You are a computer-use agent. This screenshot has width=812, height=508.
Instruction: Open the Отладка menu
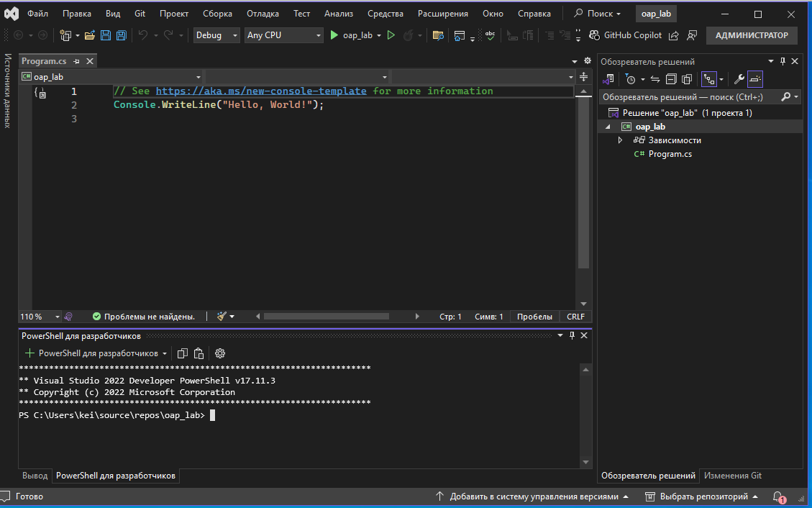pos(263,14)
